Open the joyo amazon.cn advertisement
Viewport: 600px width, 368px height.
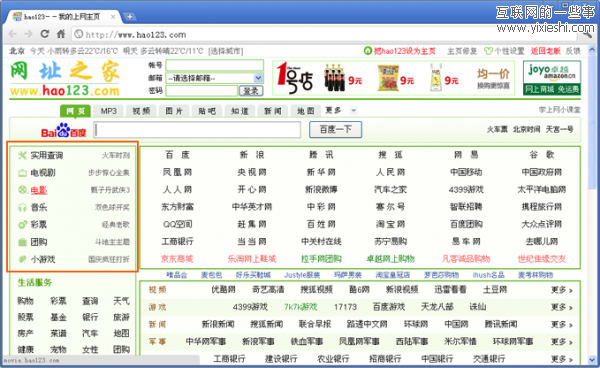pyautogui.click(x=551, y=78)
